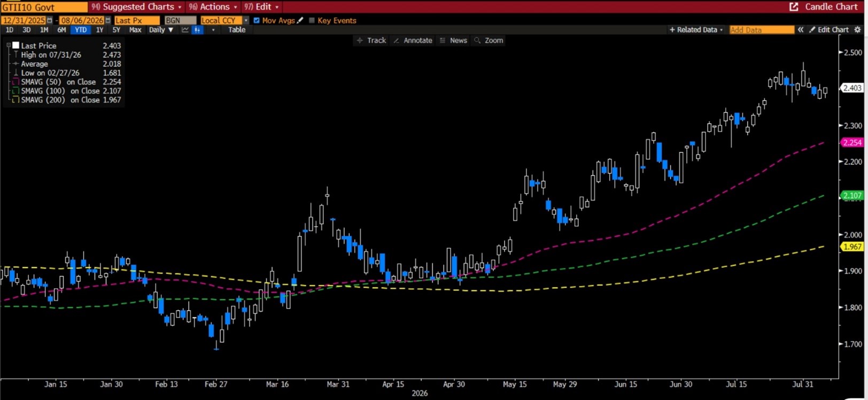868x400 pixels.
Task: Select the 6M time range
Action: pyautogui.click(x=61, y=30)
